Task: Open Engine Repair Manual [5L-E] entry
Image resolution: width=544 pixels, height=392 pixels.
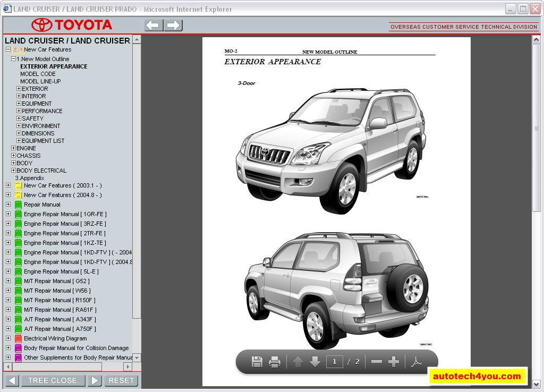Action: point(61,271)
